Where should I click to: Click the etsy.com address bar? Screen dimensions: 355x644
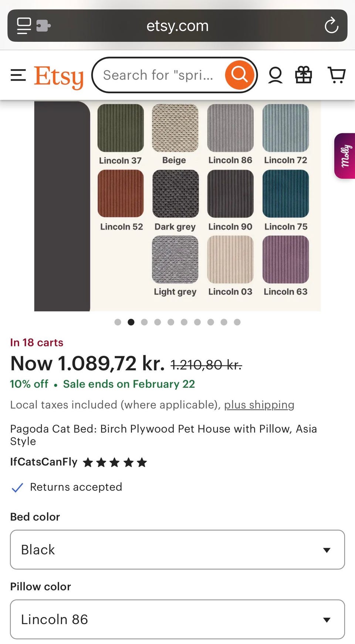(x=177, y=26)
